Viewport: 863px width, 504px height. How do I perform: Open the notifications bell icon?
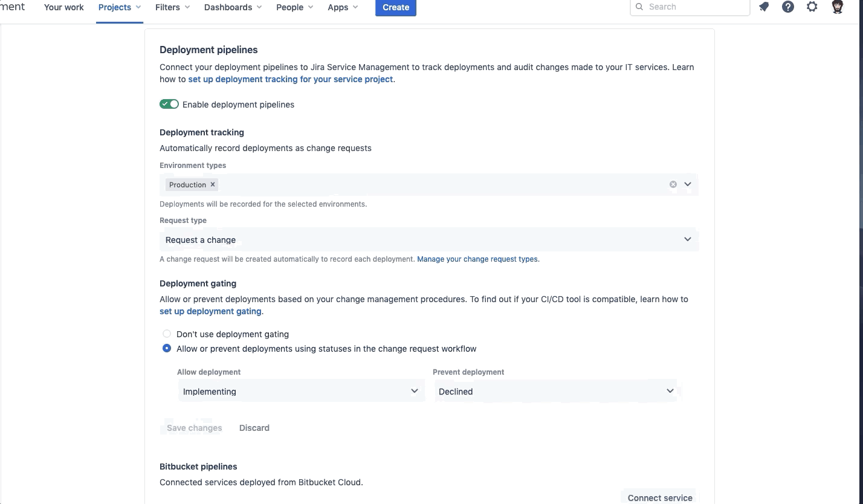tap(764, 7)
